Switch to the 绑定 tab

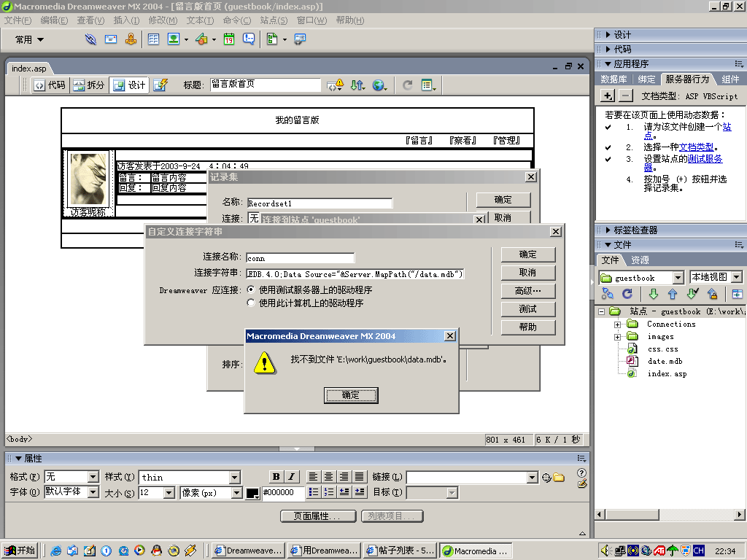pos(646,79)
